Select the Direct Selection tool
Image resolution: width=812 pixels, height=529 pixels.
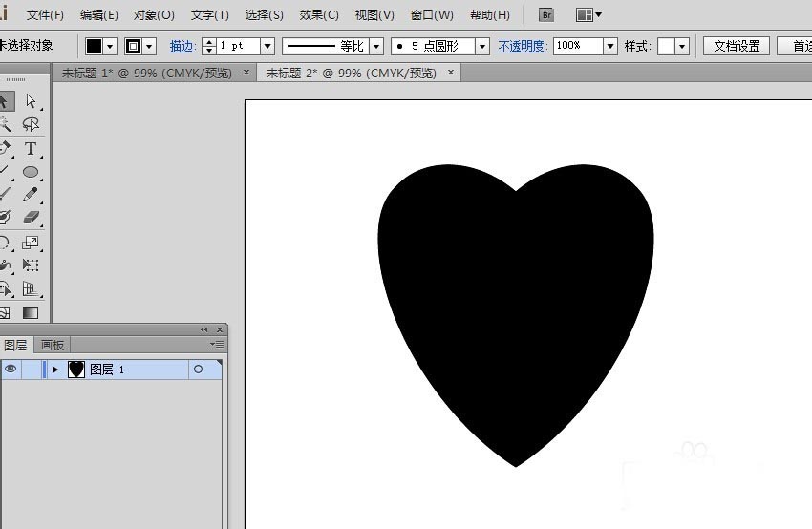click(x=31, y=101)
